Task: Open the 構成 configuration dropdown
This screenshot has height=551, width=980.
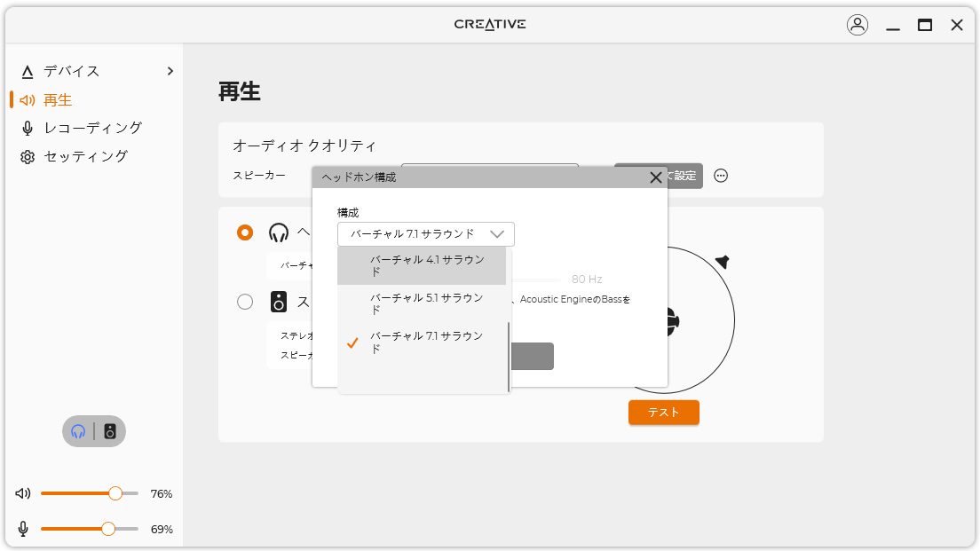Action: [425, 234]
